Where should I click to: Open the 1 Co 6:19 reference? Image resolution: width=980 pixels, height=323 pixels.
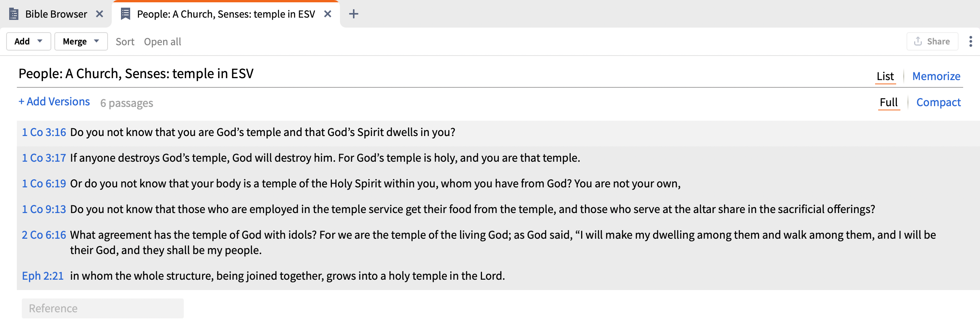(44, 184)
